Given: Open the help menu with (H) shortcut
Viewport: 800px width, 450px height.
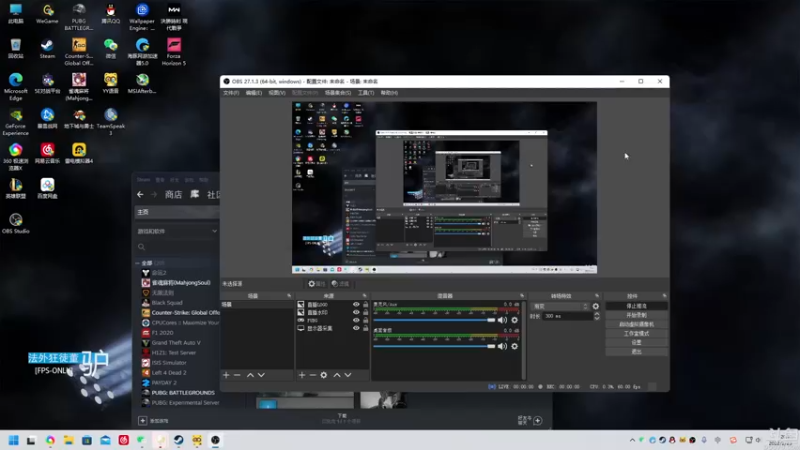Looking at the screenshot, I should (x=389, y=93).
